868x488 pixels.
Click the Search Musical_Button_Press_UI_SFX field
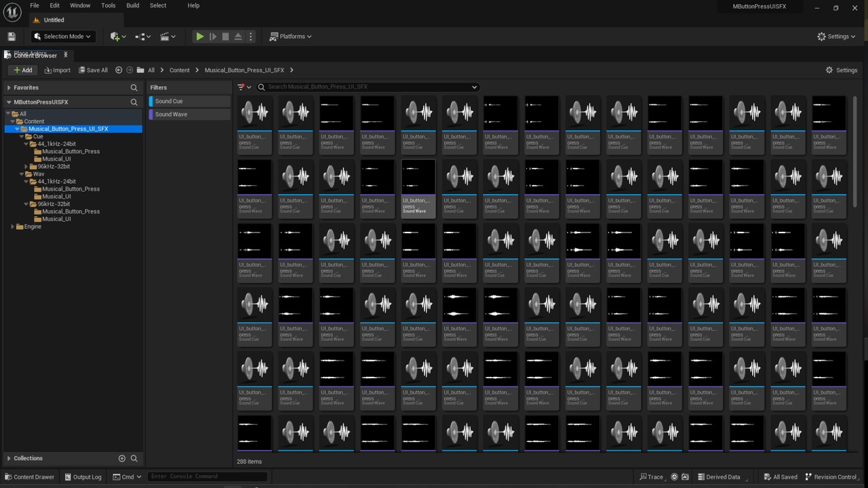tap(368, 87)
